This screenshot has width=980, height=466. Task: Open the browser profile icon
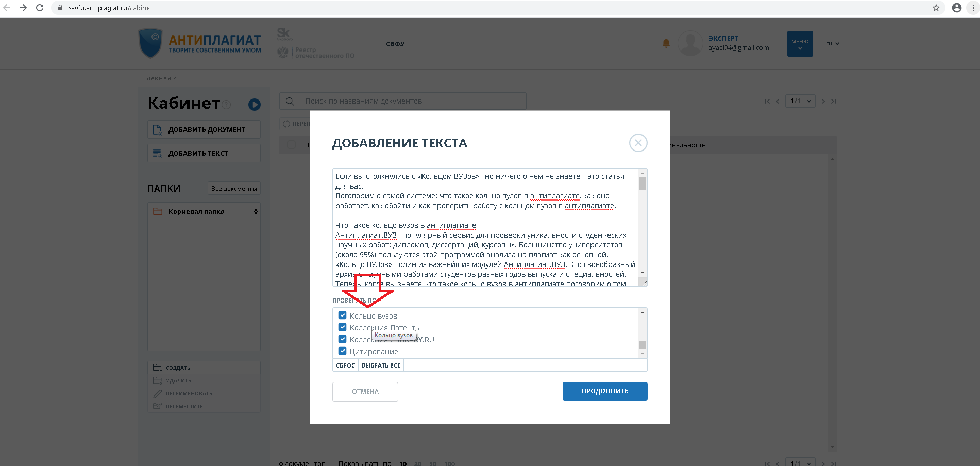point(957,8)
